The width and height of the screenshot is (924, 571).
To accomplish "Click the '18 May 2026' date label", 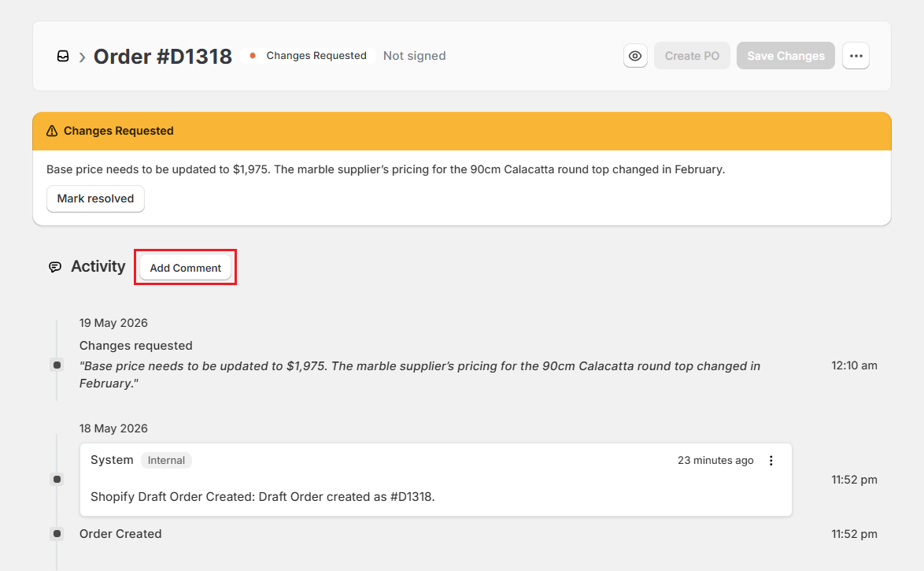I will tap(114, 428).
